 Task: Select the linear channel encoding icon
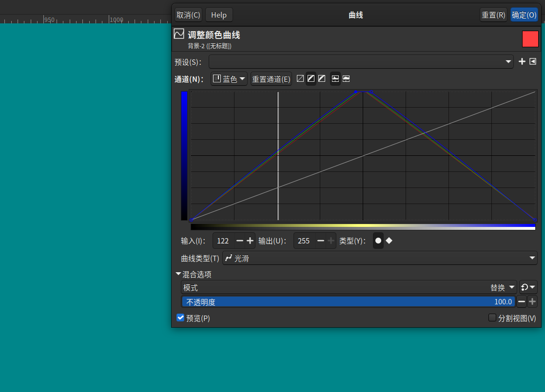point(300,78)
